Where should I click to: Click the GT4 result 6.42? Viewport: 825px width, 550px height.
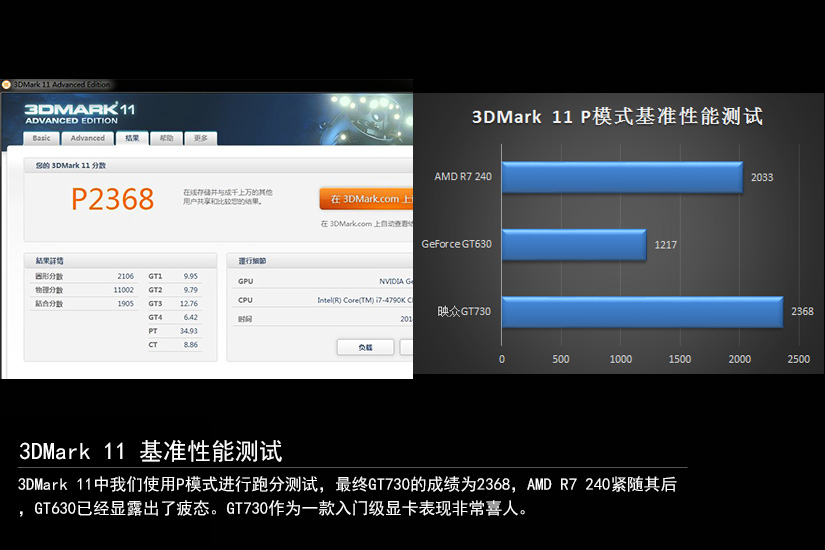coord(190,317)
